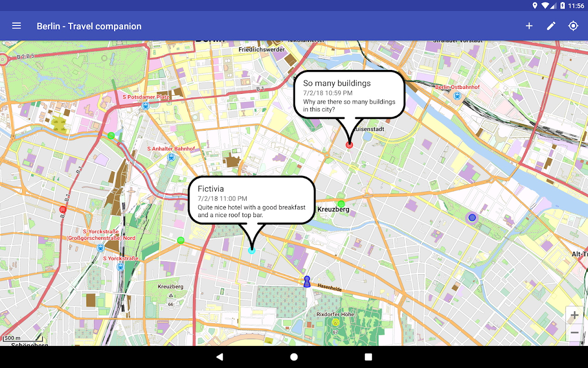This screenshot has height=368, width=588.
Task: Tap the S Anhalter Bahnhof station icon
Action: point(171,157)
